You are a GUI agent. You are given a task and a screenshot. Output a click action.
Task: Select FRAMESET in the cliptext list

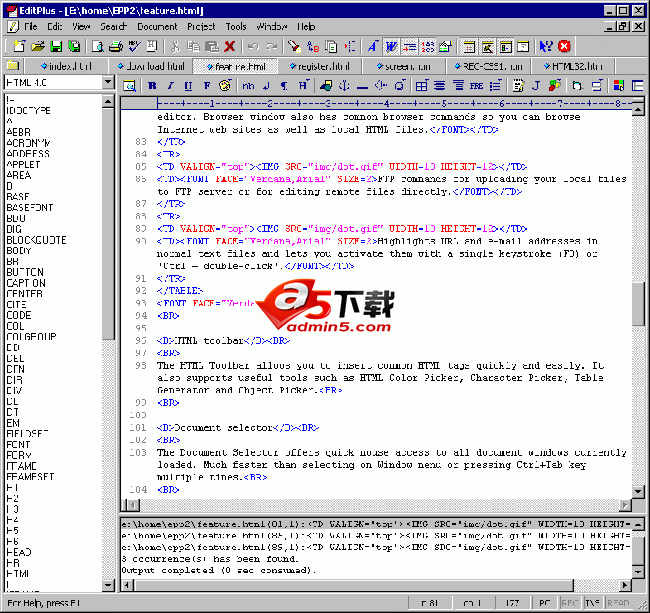[30, 477]
